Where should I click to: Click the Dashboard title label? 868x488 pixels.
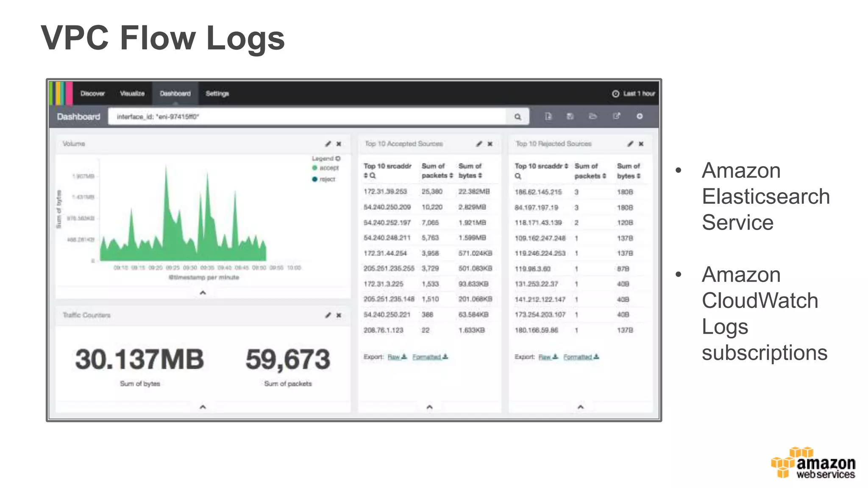click(78, 116)
